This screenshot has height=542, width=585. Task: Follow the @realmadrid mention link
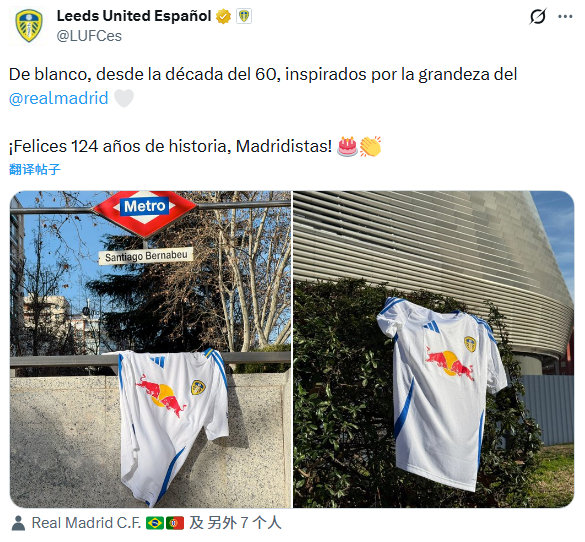(x=59, y=98)
